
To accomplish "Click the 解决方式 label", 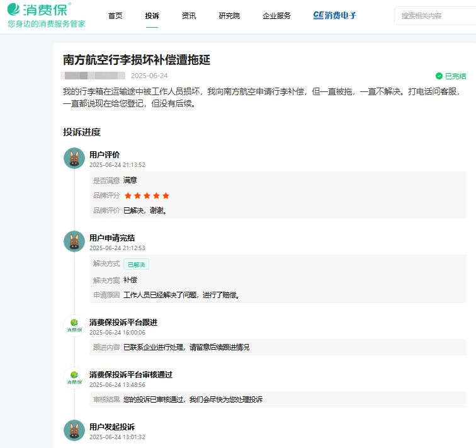I will (106, 263).
